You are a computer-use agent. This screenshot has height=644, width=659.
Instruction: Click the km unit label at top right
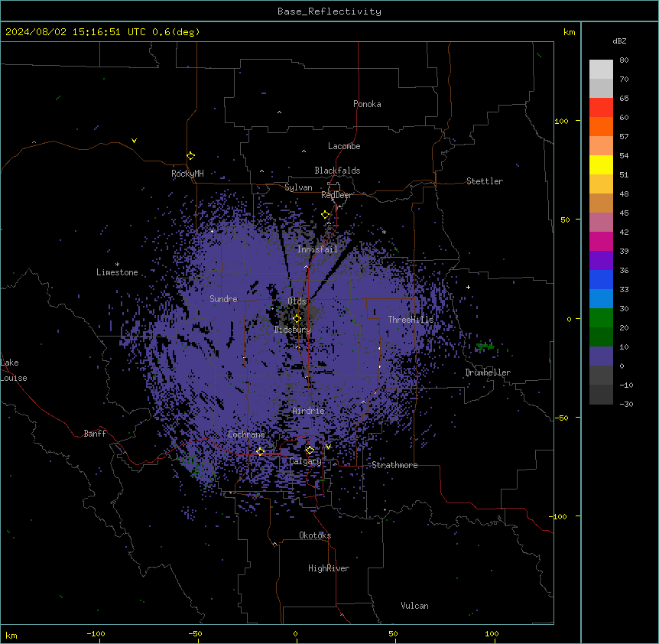[569, 32]
